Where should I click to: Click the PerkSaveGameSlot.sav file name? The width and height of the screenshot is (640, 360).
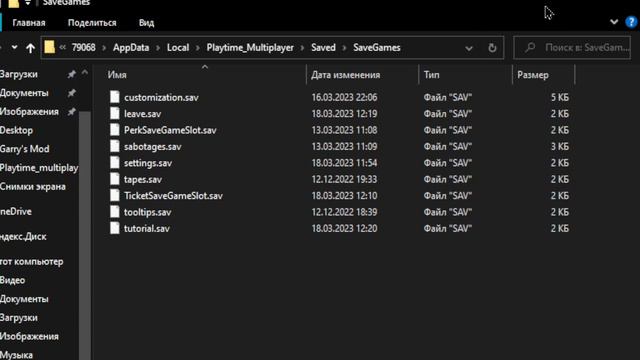click(x=170, y=130)
